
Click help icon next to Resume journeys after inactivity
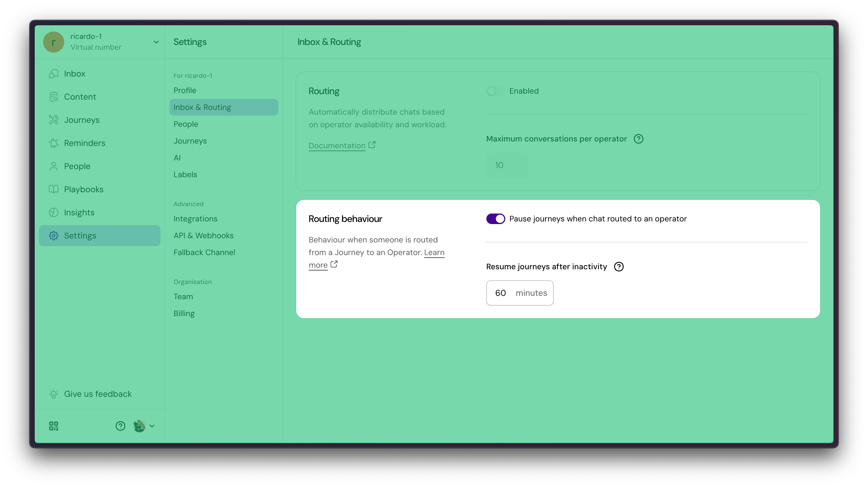pyautogui.click(x=619, y=266)
